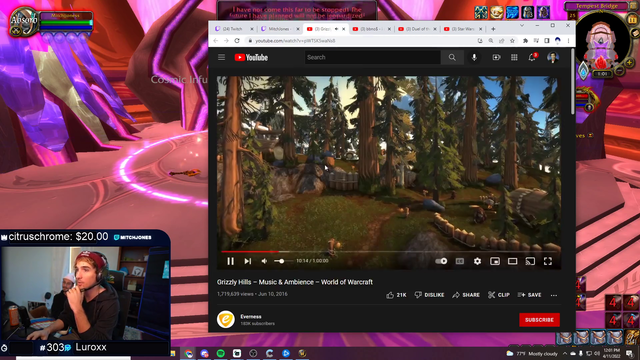Open the YouTube guide hamburger menu
This screenshot has height=360, width=640.
click(x=222, y=58)
